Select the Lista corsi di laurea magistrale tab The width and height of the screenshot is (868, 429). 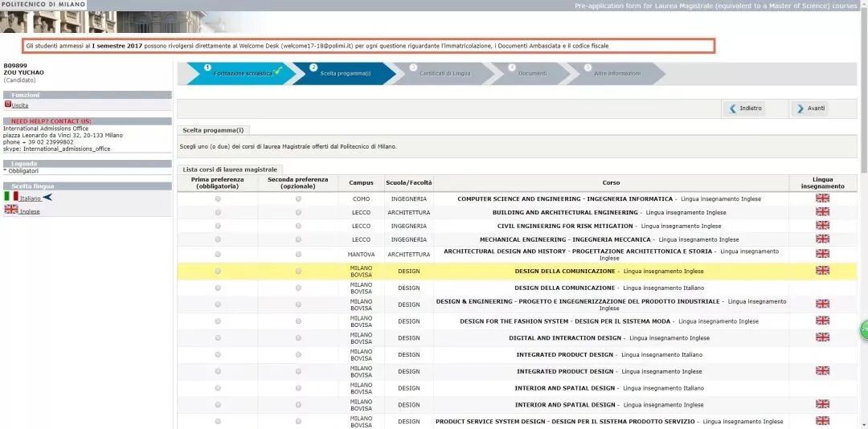(230, 170)
